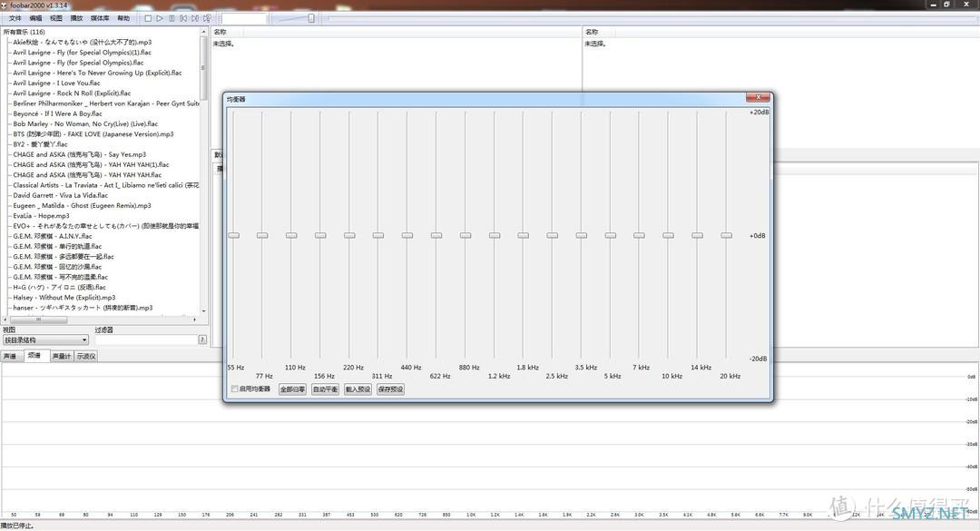
Task: Click the Stop playback icon
Action: [148, 18]
